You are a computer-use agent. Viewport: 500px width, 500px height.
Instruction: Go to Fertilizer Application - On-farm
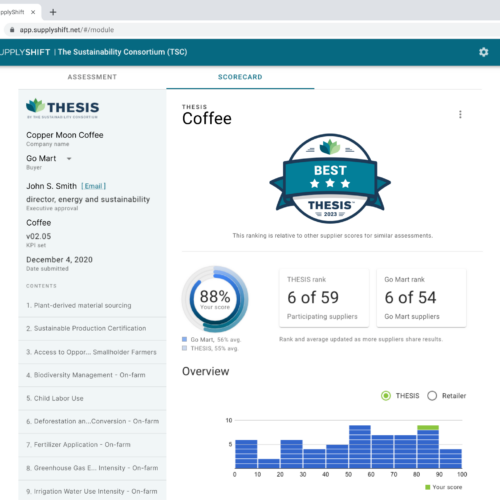pos(92,445)
